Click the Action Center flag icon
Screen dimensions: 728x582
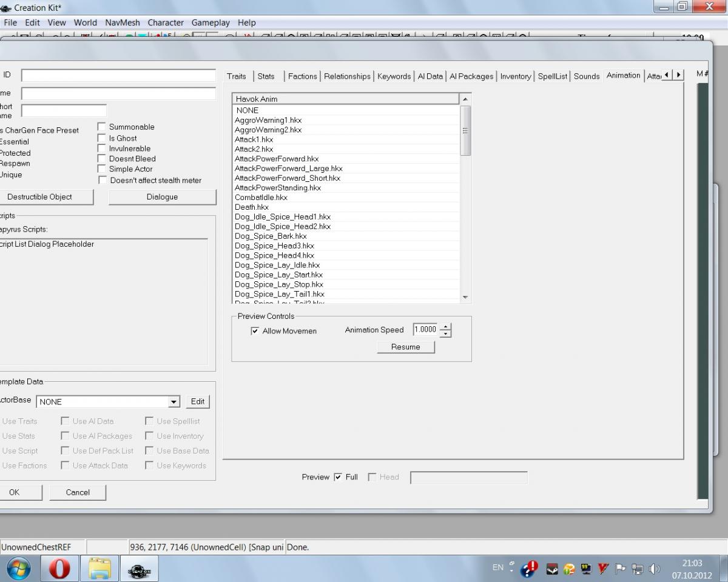pos(620,569)
